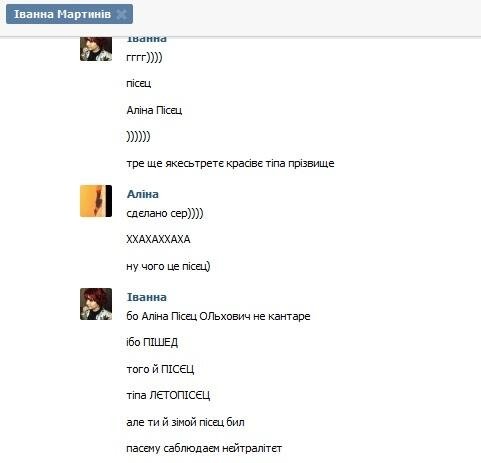Screen dimensions: 481x463
Task: Select the Аліна Пісєц message
Action: click(x=154, y=110)
